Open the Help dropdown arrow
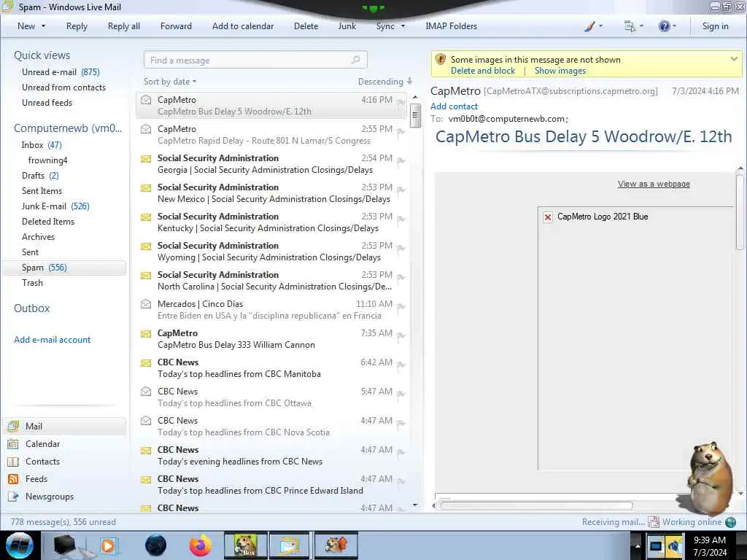The image size is (747, 560). pyautogui.click(x=674, y=26)
